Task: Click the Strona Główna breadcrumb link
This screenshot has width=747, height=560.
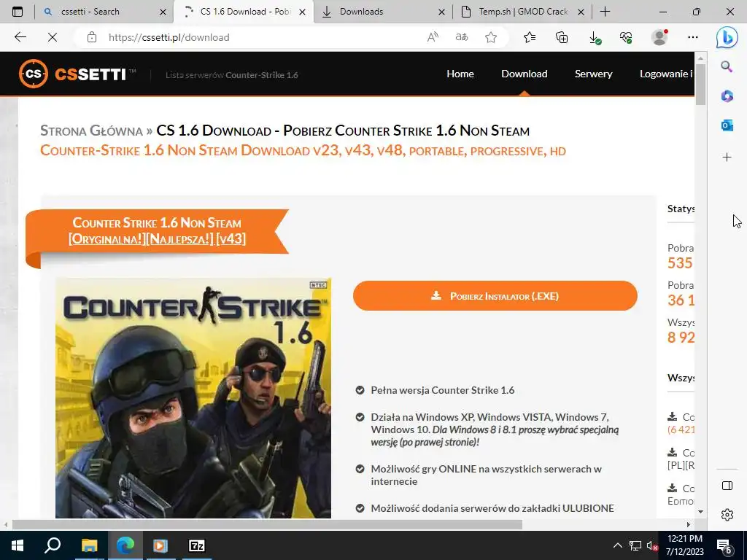Action: coord(91,131)
